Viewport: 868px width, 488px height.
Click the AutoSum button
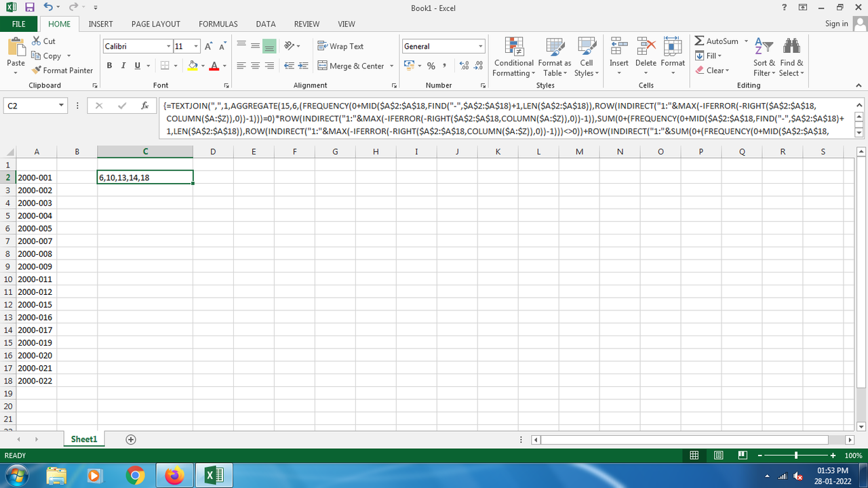click(718, 41)
